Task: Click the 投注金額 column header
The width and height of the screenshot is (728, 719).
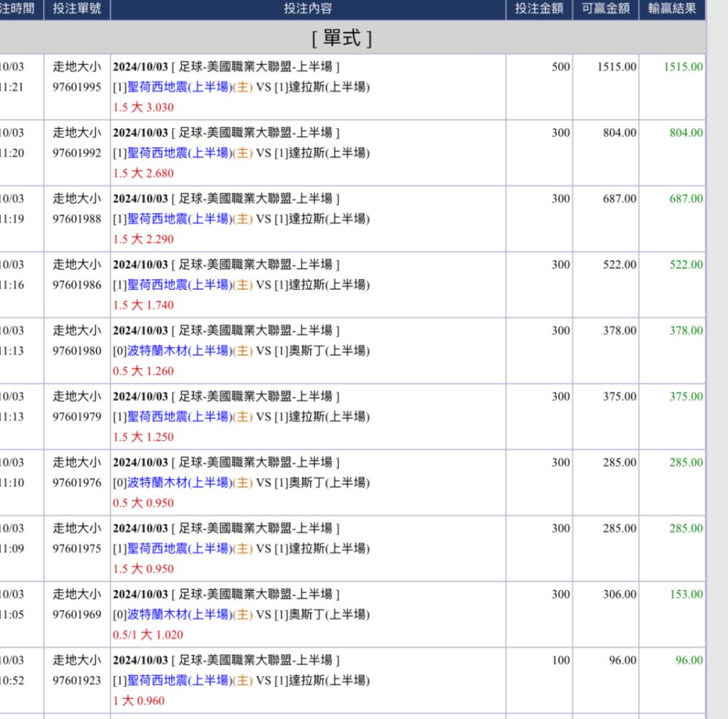Action: pyautogui.click(x=539, y=9)
